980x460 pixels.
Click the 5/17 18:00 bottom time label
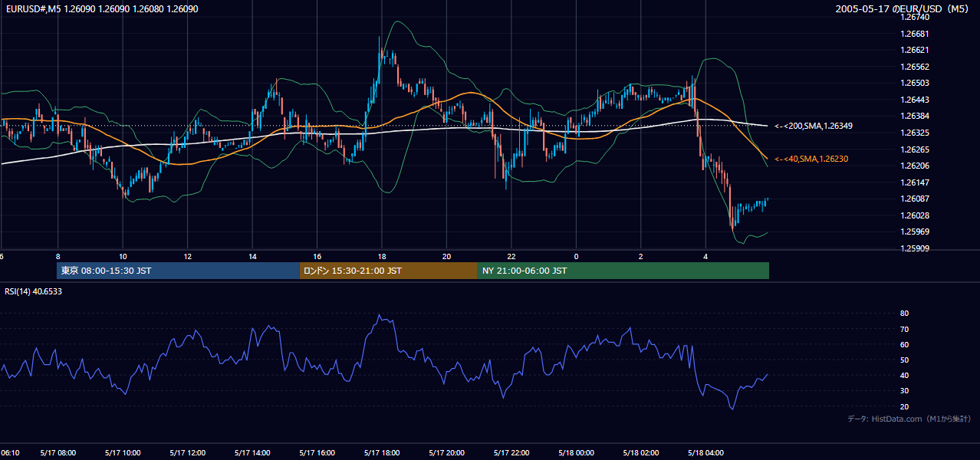pyautogui.click(x=382, y=453)
